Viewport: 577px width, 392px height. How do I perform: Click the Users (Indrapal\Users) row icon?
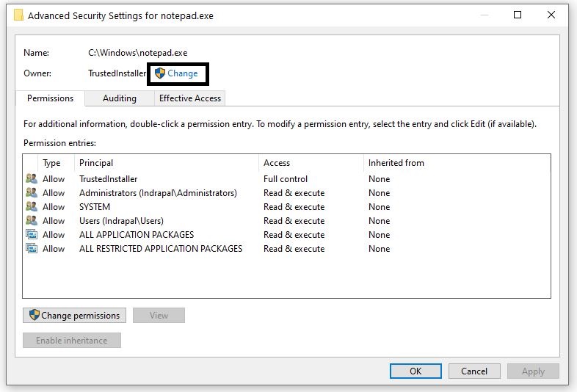[32, 221]
